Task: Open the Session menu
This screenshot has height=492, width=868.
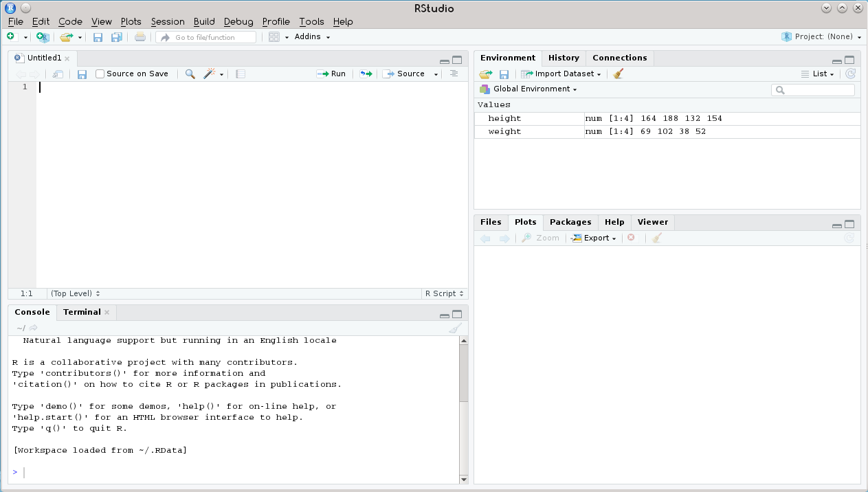Action: pyautogui.click(x=168, y=21)
